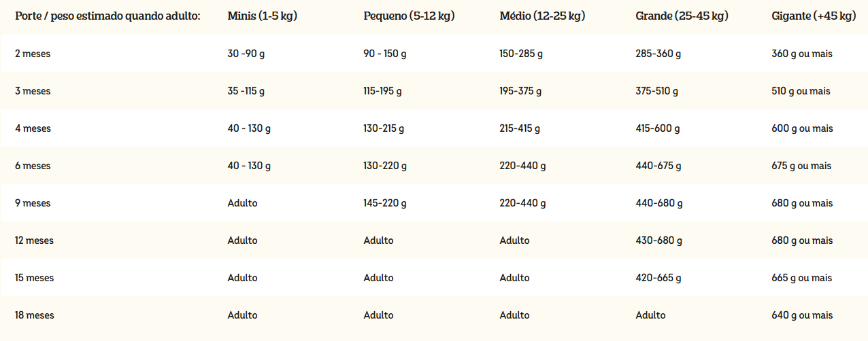Viewport: 868px width, 341px height.
Task: Click the "30 -90 g" cell
Action: pos(246,54)
